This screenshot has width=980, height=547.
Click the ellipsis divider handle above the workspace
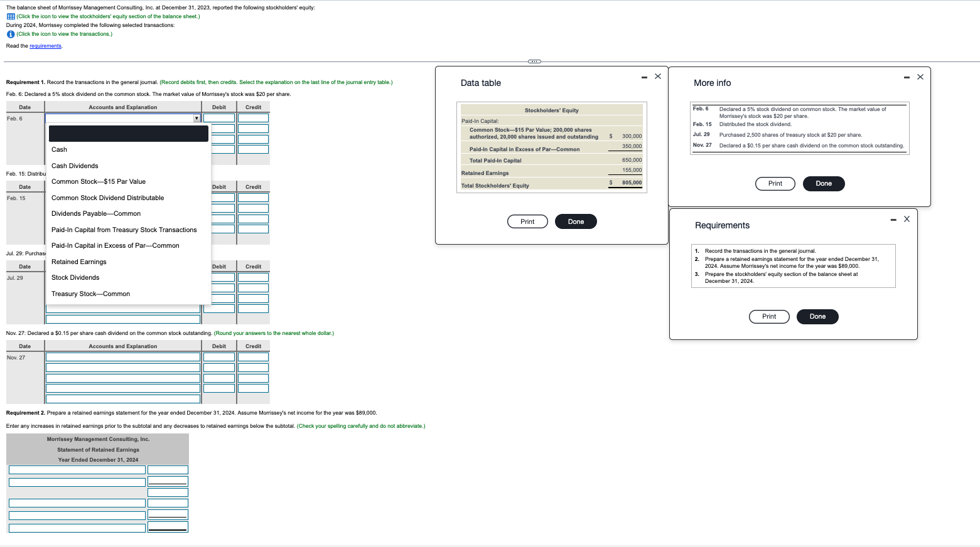tap(534, 61)
